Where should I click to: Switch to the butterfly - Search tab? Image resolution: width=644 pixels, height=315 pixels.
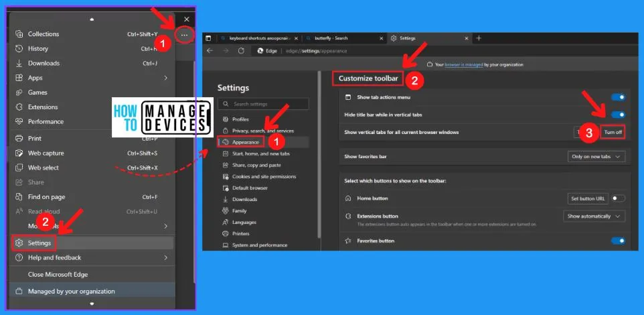pos(344,38)
